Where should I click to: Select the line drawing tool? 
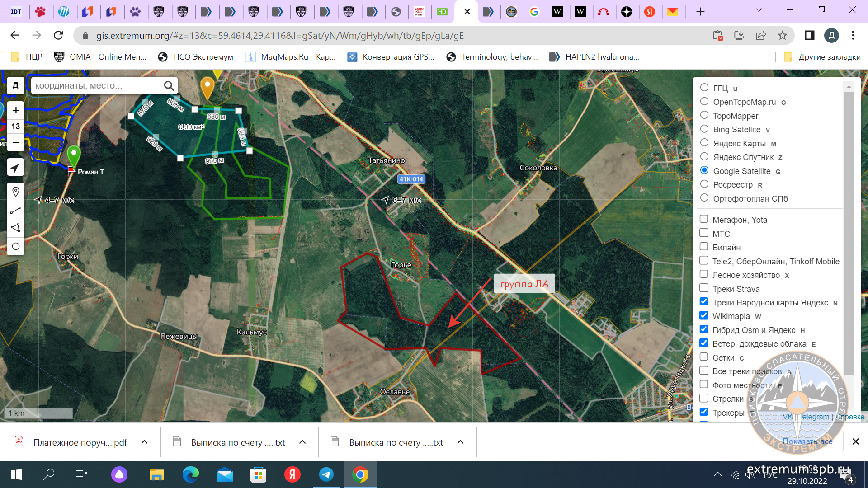16,210
